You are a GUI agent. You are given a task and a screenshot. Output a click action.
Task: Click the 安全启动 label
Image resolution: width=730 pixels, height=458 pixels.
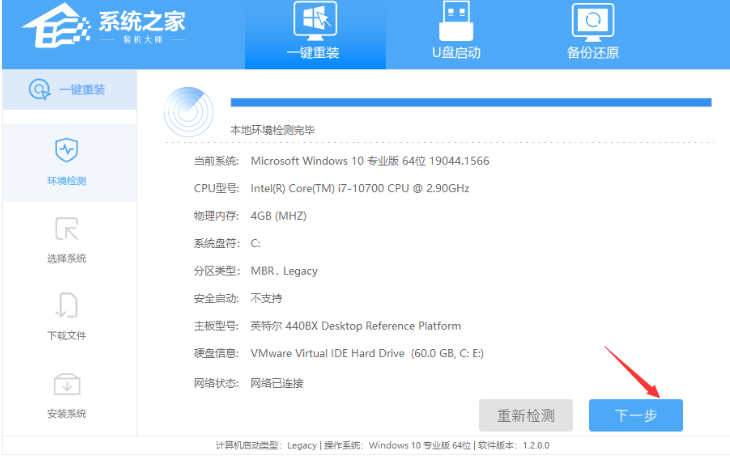pyautogui.click(x=216, y=298)
